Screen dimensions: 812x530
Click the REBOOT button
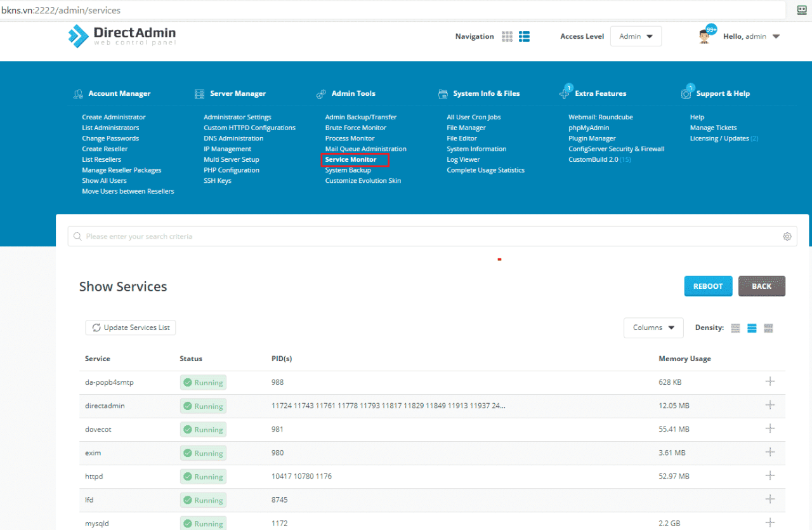(708, 286)
